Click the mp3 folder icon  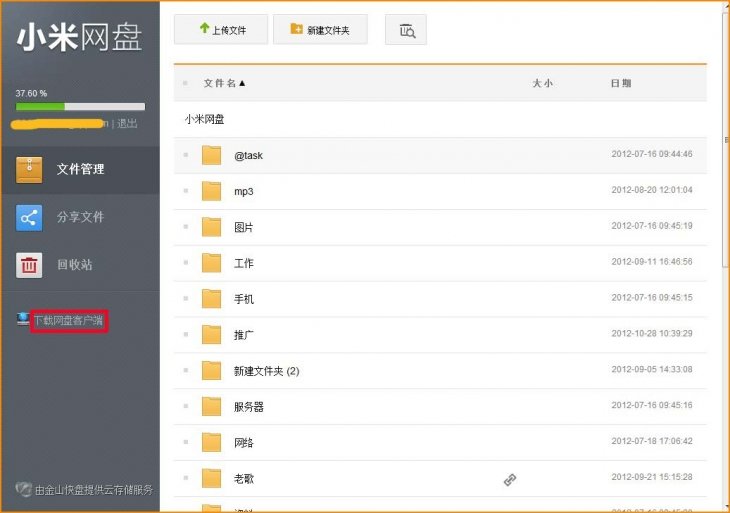(211, 191)
